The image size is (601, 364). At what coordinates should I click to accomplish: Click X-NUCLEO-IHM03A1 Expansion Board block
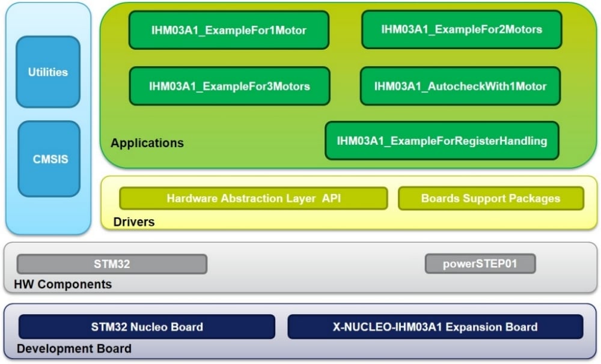tap(435, 327)
